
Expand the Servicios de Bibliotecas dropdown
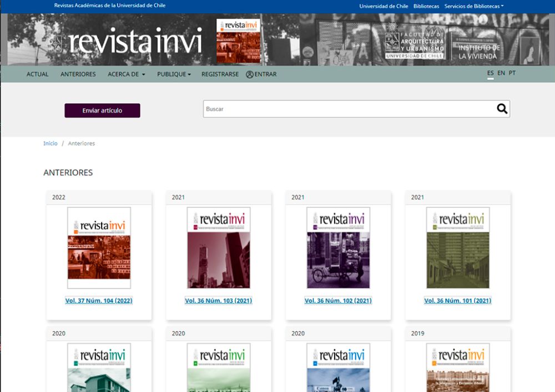(x=473, y=6)
